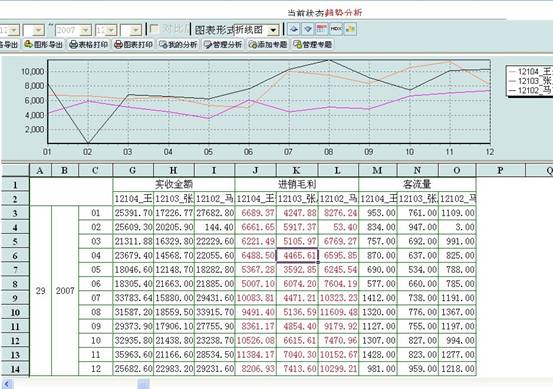The height and width of the screenshot is (389, 553).
Task: Click the 管理专题 toolbar button
Action: pos(312,44)
